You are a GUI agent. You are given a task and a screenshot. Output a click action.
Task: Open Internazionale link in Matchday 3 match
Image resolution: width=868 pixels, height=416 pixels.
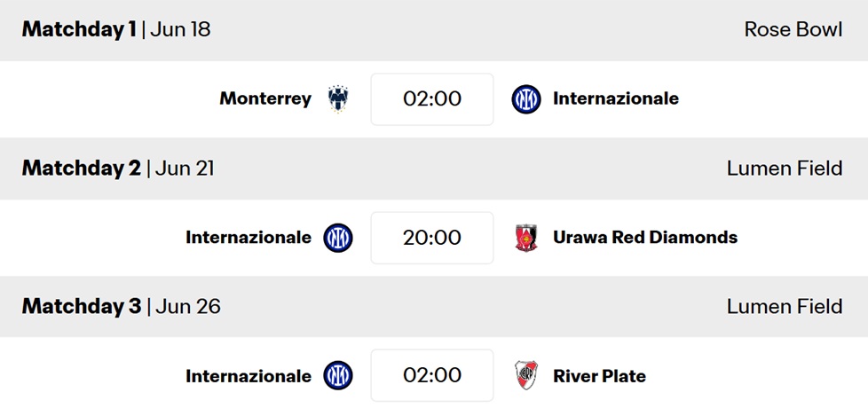[x=249, y=376]
